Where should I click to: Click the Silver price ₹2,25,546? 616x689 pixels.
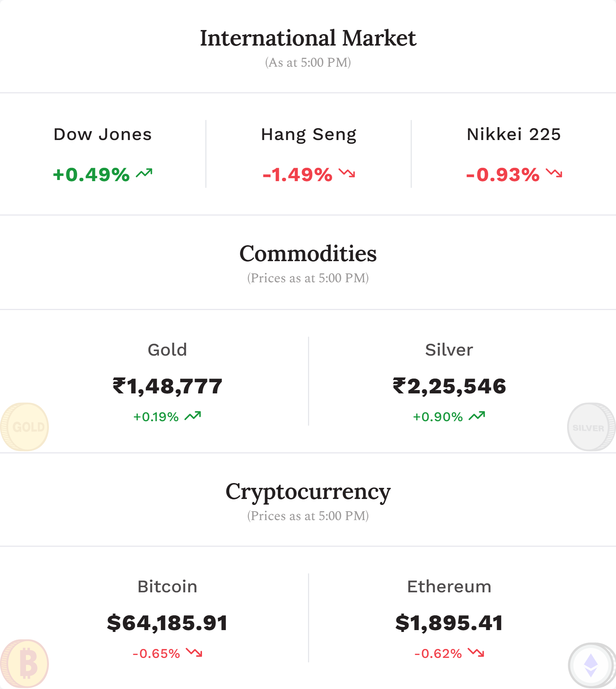449,386
